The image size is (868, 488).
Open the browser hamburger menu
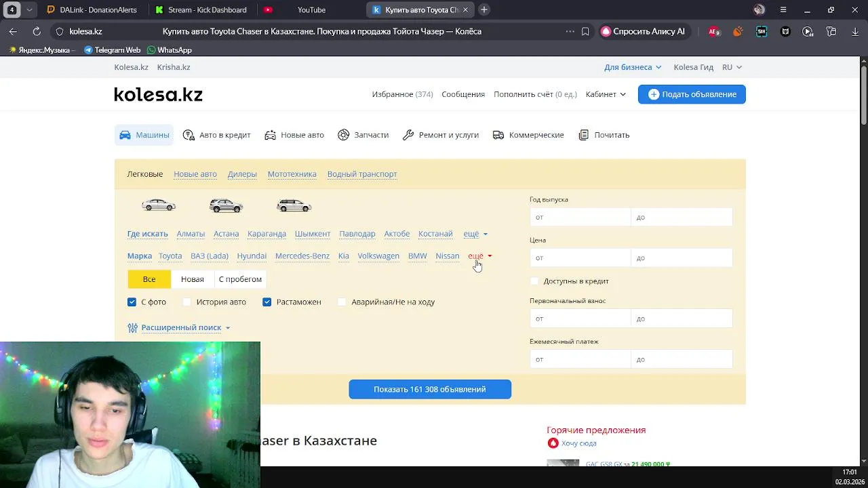point(783,9)
